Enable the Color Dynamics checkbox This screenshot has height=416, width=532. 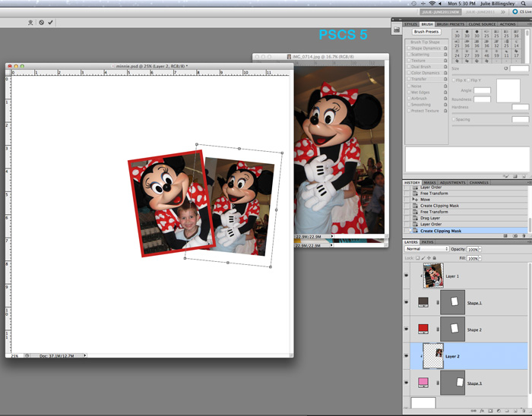point(409,73)
